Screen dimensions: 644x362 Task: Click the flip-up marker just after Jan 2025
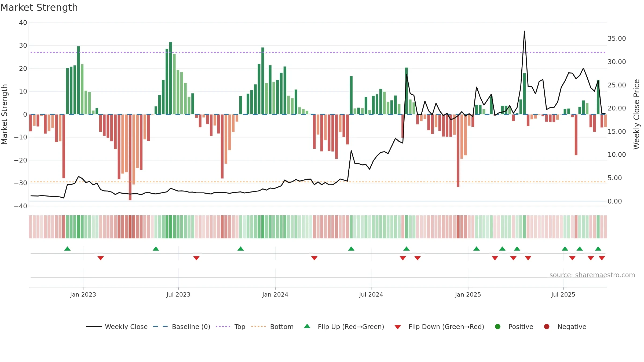tap(477, 249)
